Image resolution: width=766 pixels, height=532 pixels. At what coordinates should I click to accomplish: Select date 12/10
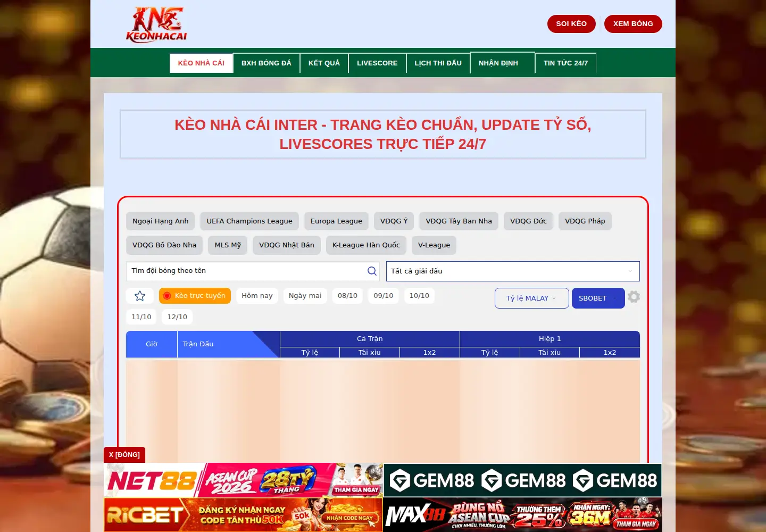click(x=177, y=317)
